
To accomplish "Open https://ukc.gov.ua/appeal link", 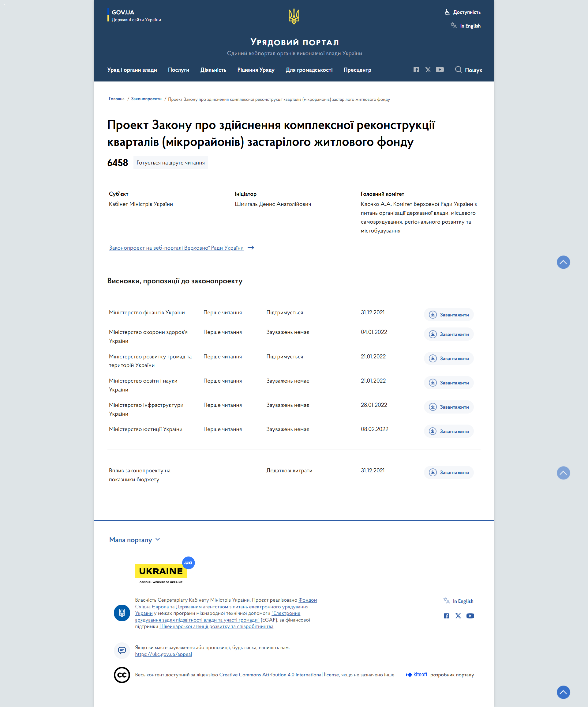I will [163, 655].
